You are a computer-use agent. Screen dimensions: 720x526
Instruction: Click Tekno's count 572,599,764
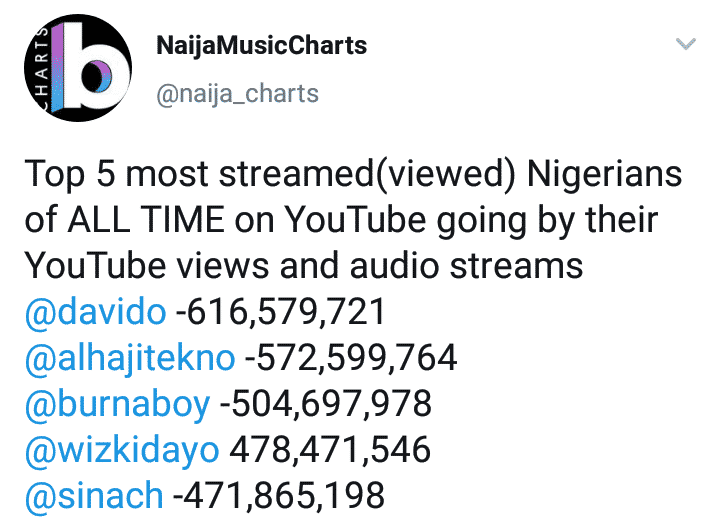point(353,357)
